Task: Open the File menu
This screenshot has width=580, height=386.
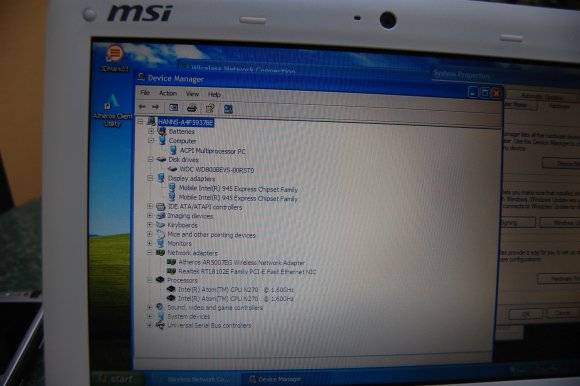Action: point(145,92)
